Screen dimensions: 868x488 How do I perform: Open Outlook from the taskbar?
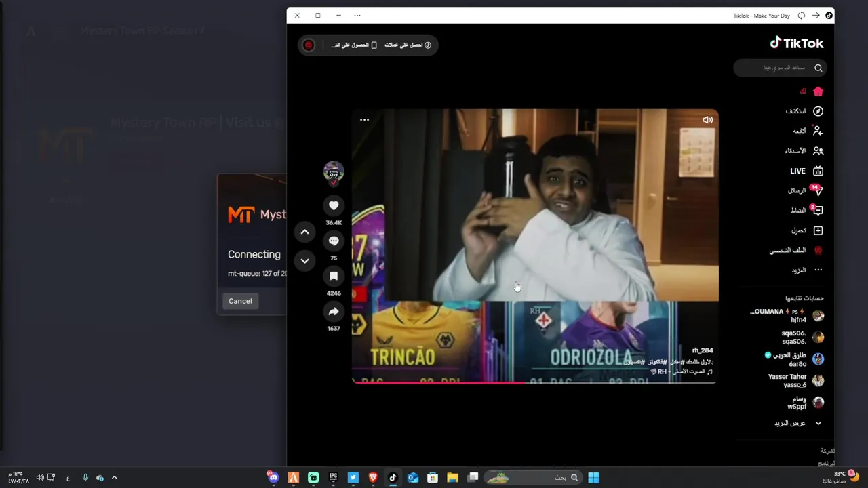point(412,478)
